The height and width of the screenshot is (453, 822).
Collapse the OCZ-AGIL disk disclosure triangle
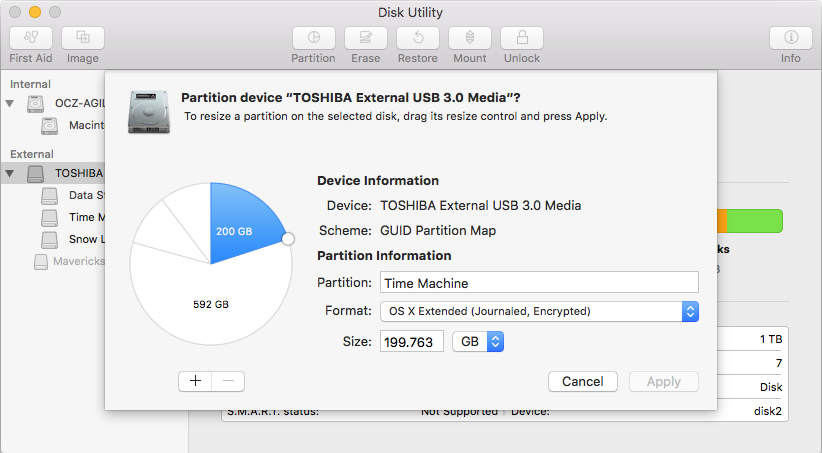click(x=10, y=103)
